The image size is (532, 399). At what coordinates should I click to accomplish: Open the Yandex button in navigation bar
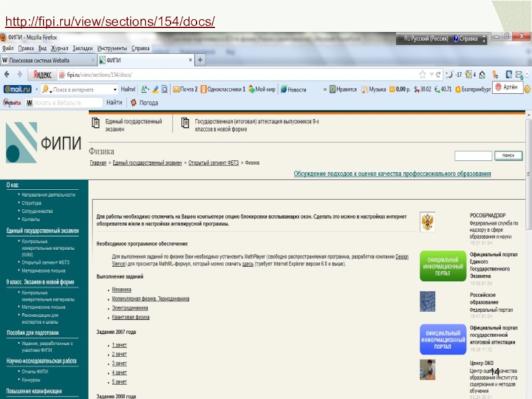click(x=42, y=74)
